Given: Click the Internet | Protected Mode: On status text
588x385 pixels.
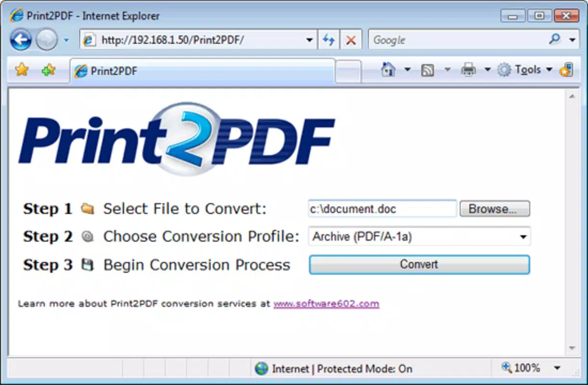Looking at the screenshot, I should click(x=342, y=369).
